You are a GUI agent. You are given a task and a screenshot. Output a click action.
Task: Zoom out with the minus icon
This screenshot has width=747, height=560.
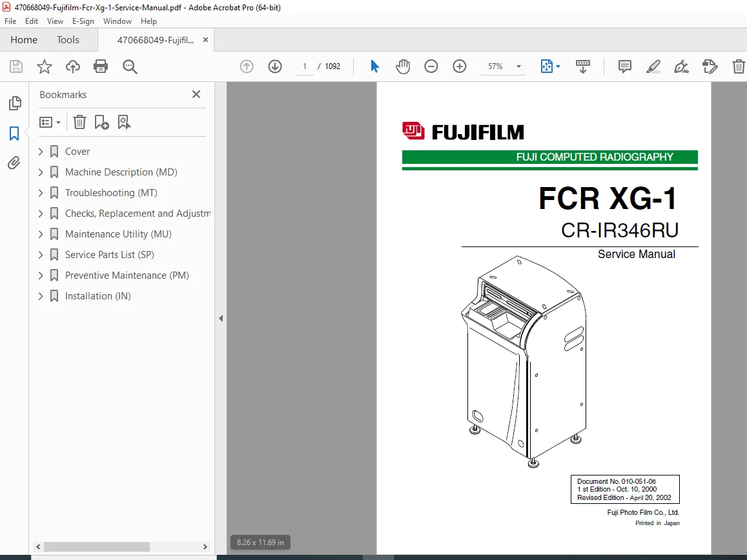[x=431, y=66]
